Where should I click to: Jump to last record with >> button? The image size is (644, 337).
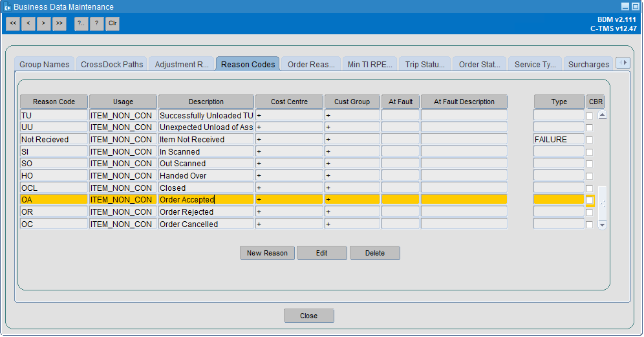(x=59, y=23)
